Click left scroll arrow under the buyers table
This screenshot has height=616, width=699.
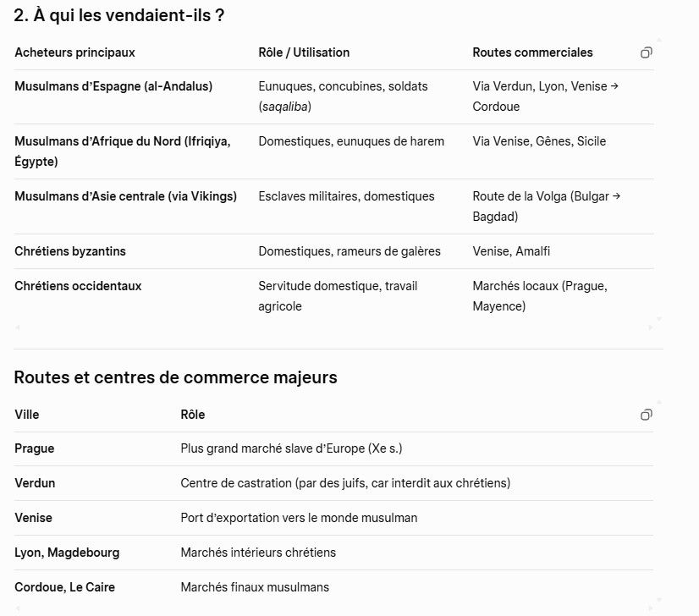17,327
